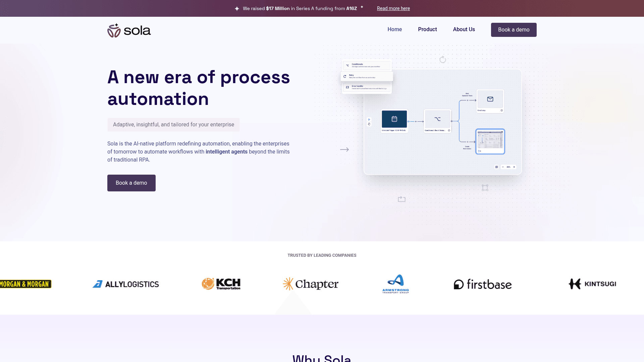Follow the Read more here link
Viewport: 644px width, 362px height.
coord(393,8)
